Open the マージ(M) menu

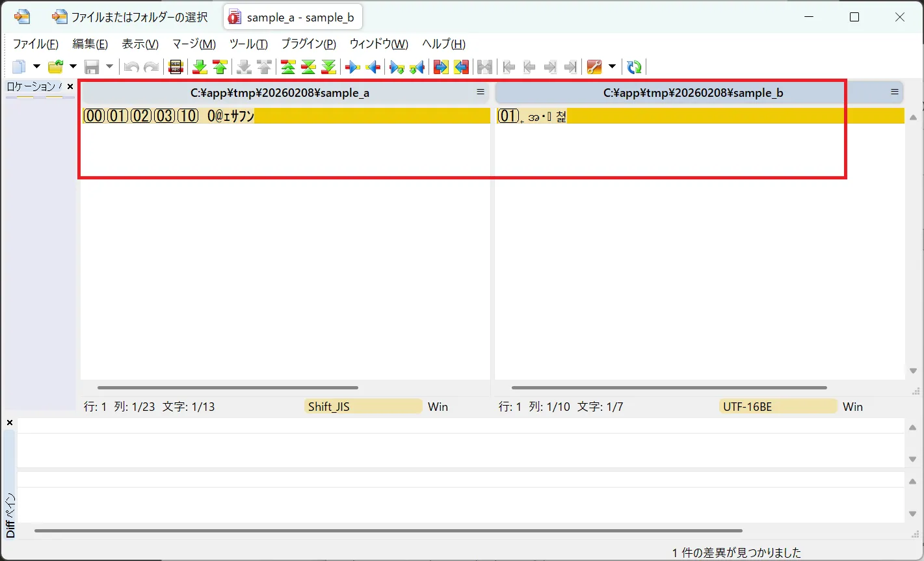coord(194,44)
